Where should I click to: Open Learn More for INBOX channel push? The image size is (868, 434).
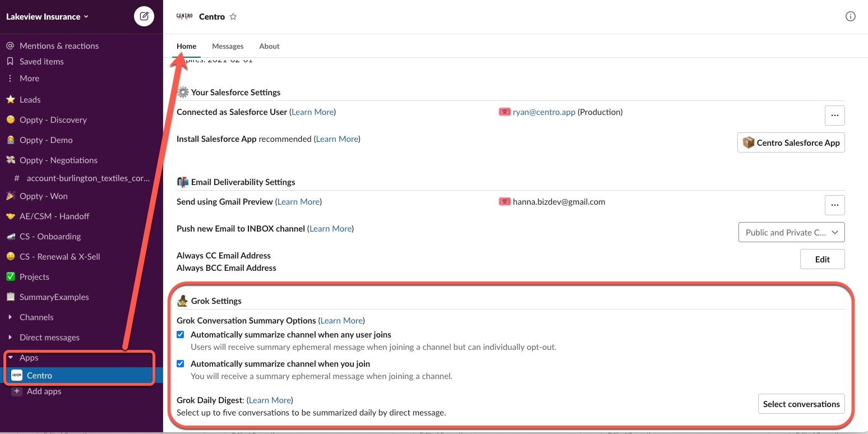pyautogui.click(x=331, y=229)
